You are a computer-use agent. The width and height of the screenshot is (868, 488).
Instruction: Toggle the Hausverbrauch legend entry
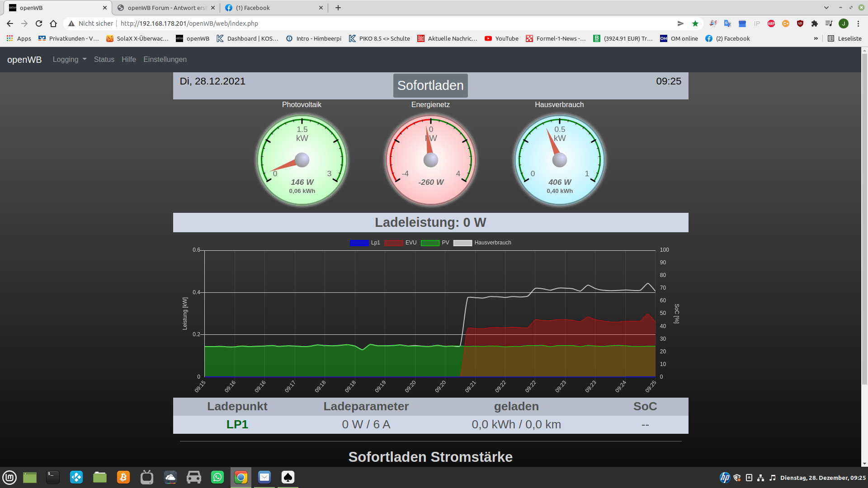point(492,243)
